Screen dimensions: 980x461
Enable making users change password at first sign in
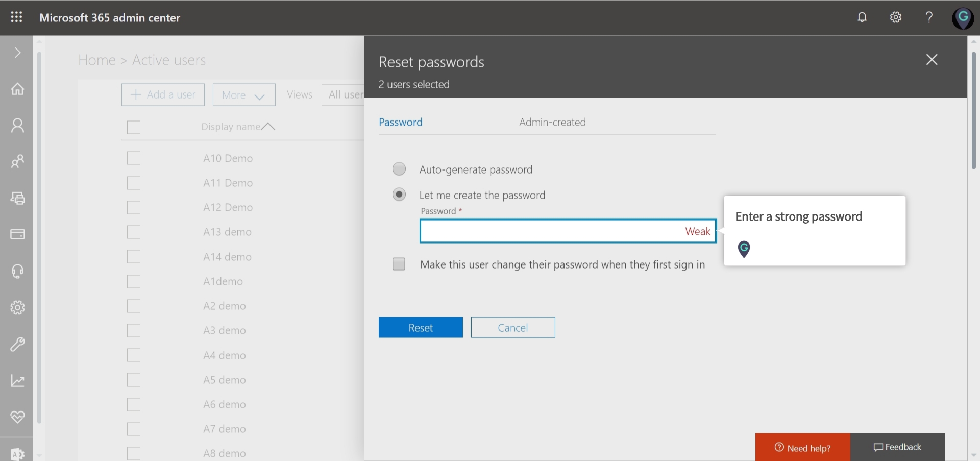(x=399, y=264)
